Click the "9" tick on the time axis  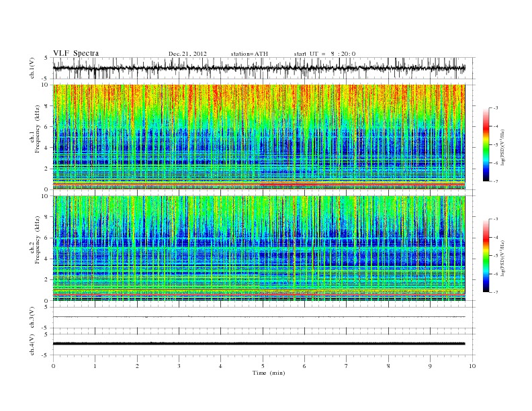point(430,366)
